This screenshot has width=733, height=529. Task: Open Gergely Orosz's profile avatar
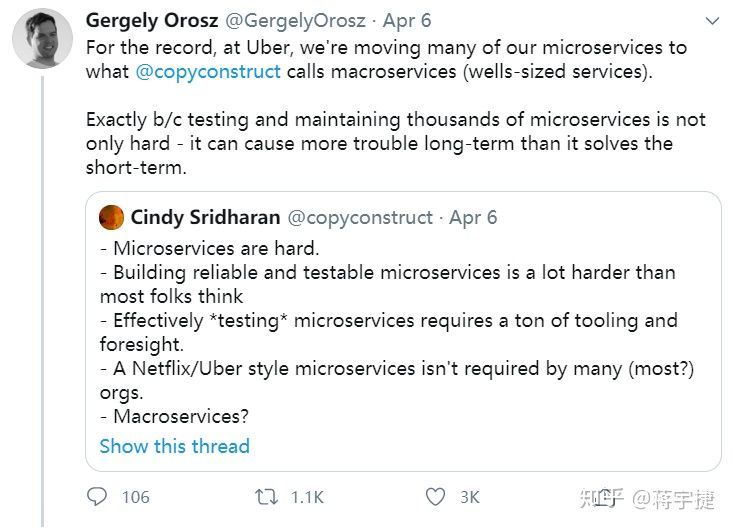pyautogui.click(x=42, y=39)
